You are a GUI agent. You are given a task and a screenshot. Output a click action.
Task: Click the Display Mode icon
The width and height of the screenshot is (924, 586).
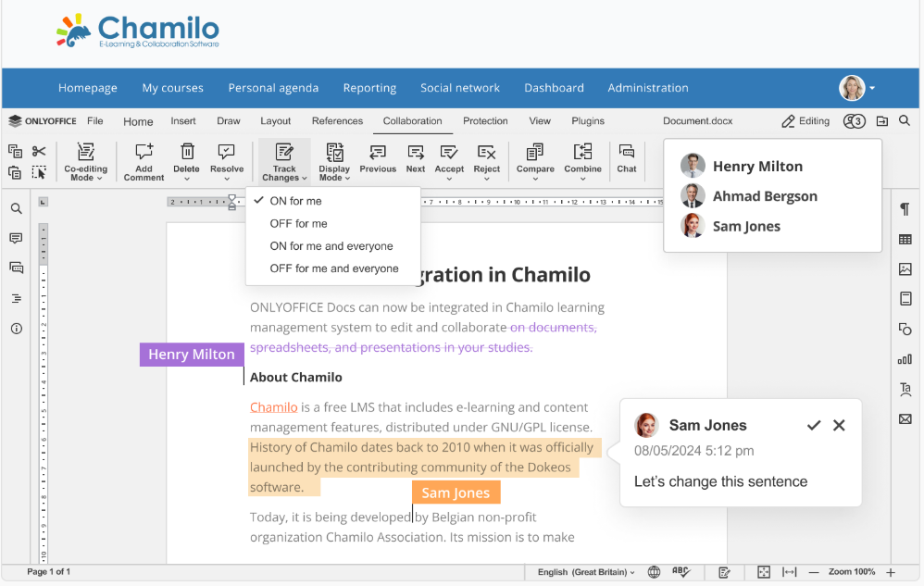point(334,152)
